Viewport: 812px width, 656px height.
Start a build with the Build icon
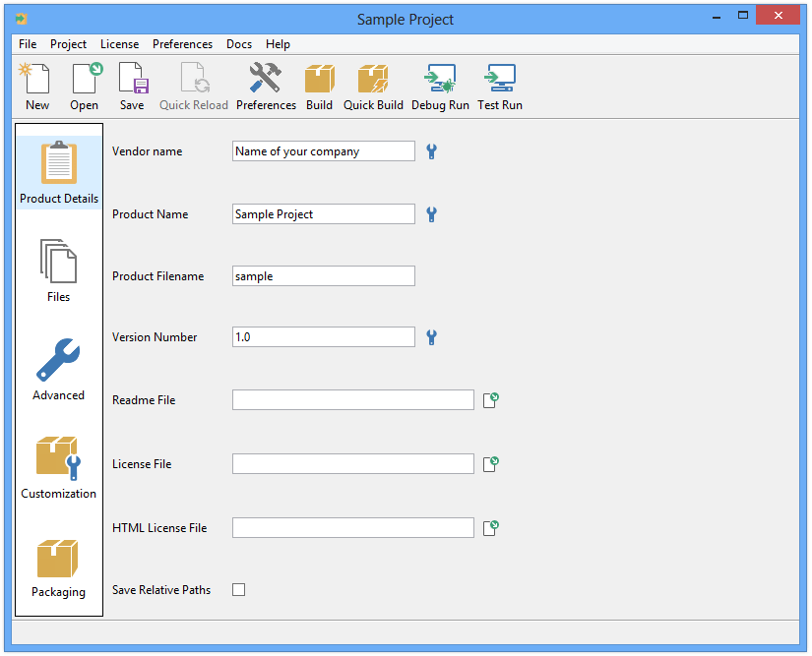tap(319, 87)
